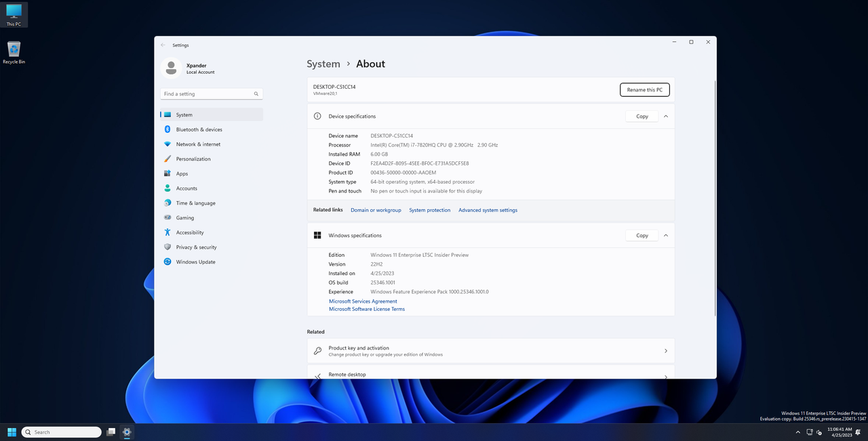Image resolution: width=868 pixels, height=441 pixels.
Task: Click the Edition value Windows 11 Enterprise LTSC
Action: (x=420, y=255)
